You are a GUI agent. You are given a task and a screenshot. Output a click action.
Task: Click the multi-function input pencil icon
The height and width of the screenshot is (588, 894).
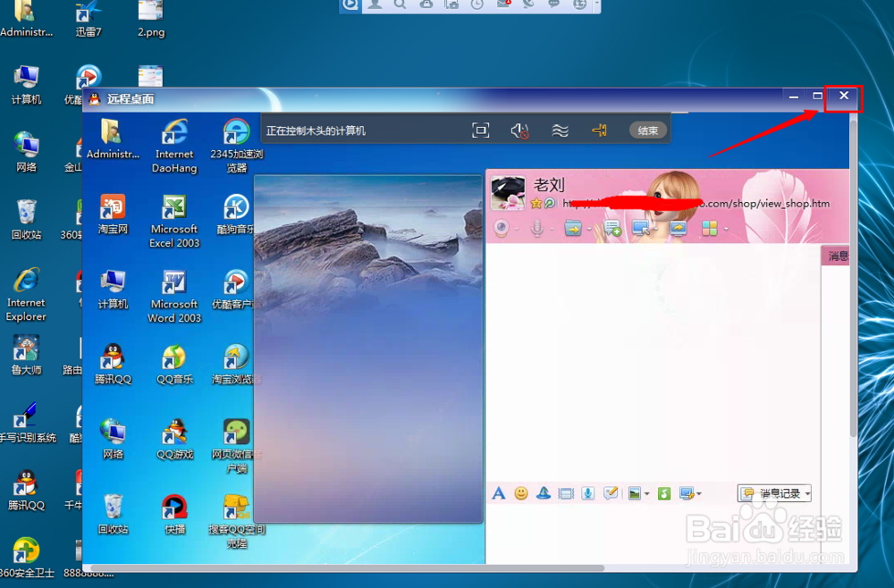coord(611,493)
